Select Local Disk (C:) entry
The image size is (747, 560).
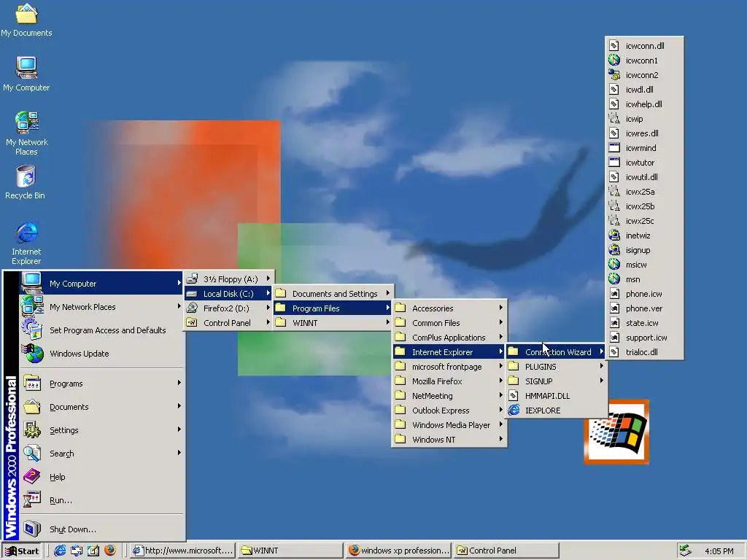228,294
